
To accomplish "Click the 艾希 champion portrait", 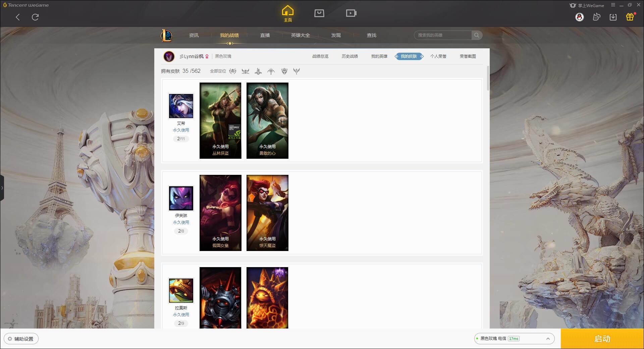I will point(181,106).
